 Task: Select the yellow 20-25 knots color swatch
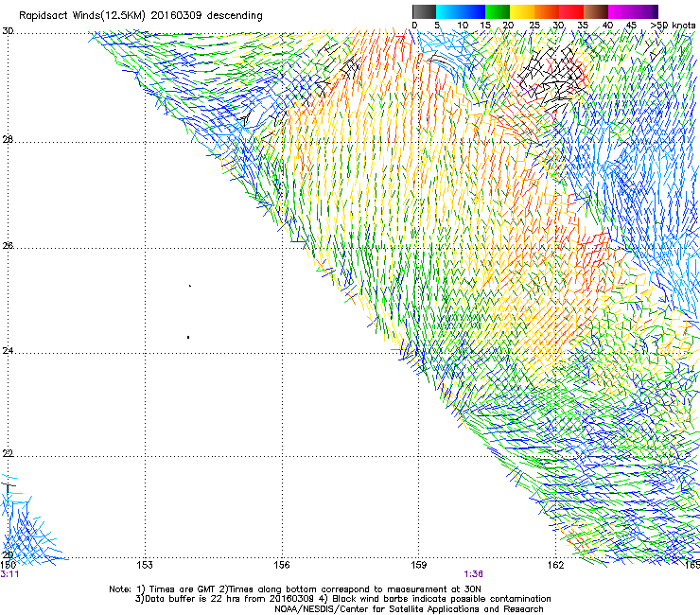[522, 11]
